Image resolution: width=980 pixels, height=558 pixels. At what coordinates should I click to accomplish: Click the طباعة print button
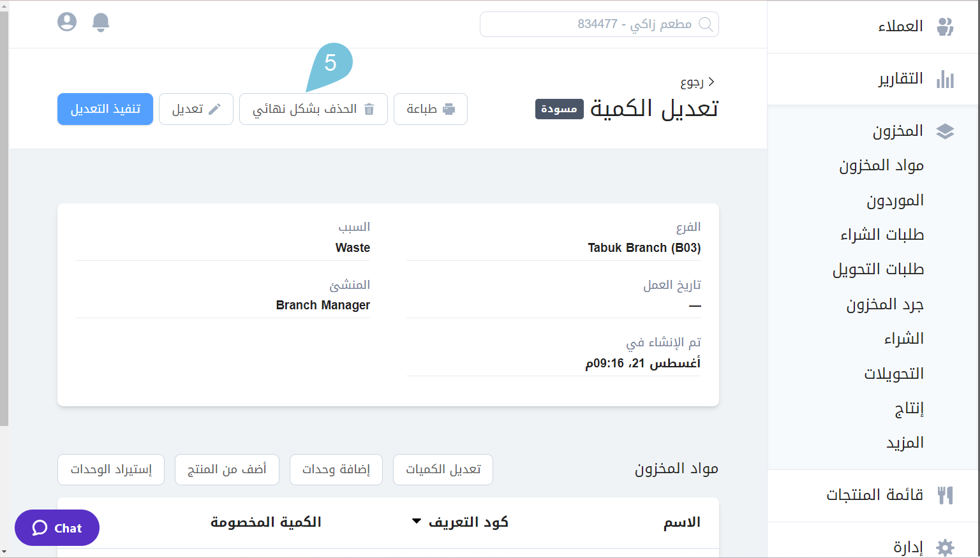(431, 109)
